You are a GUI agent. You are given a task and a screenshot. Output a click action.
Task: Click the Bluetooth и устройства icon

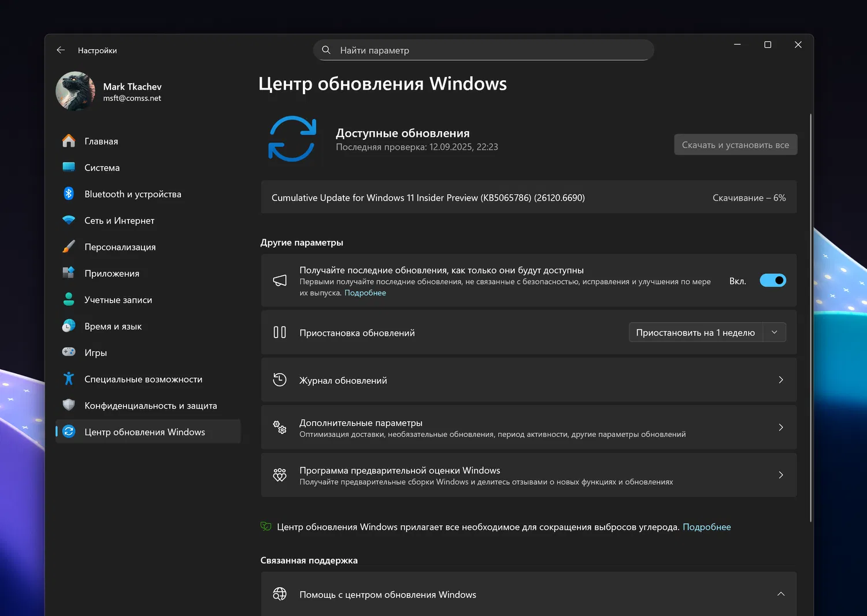[69, 194]
